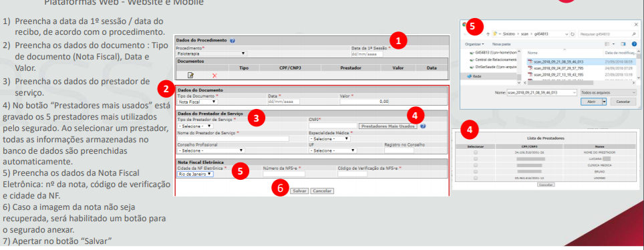
Task: Click the refresh icon beside the file dialog path
Action: coord(573,33)
